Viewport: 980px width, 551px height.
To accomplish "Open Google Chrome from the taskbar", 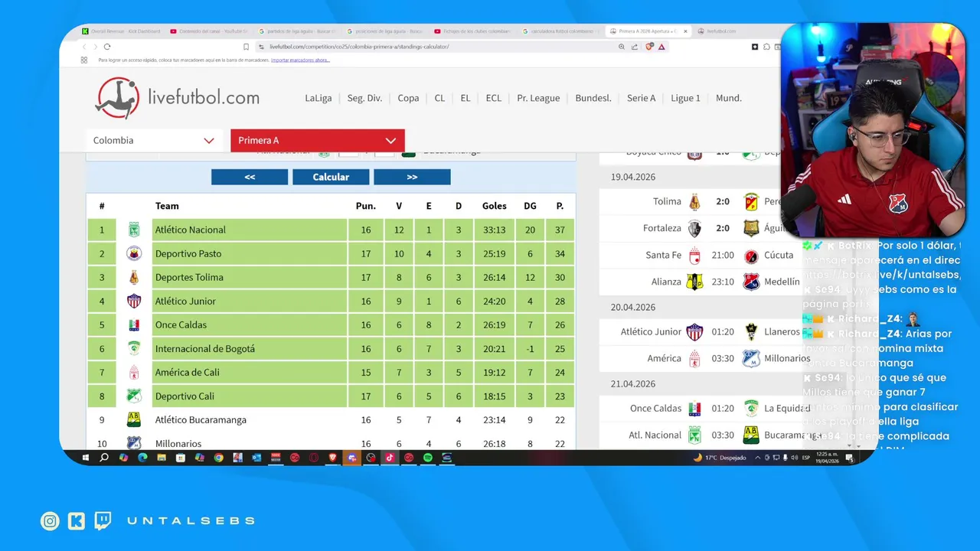I will (218, 458).
